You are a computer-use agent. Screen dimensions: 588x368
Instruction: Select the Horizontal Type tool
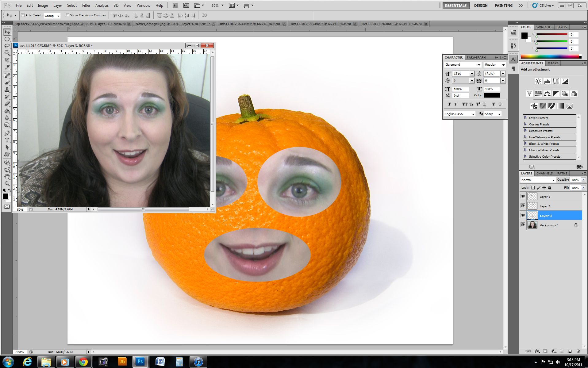coord(6,140)
